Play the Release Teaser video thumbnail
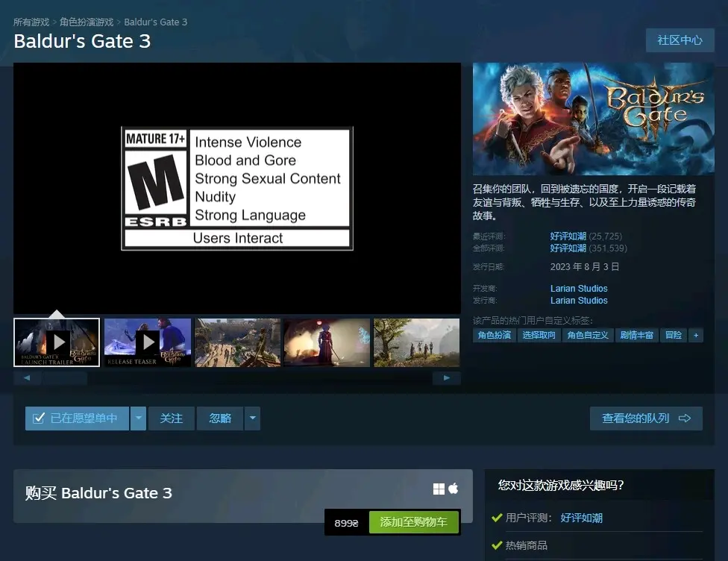The height and width of the screenshot is (561, 728). (x=147, y=342)
